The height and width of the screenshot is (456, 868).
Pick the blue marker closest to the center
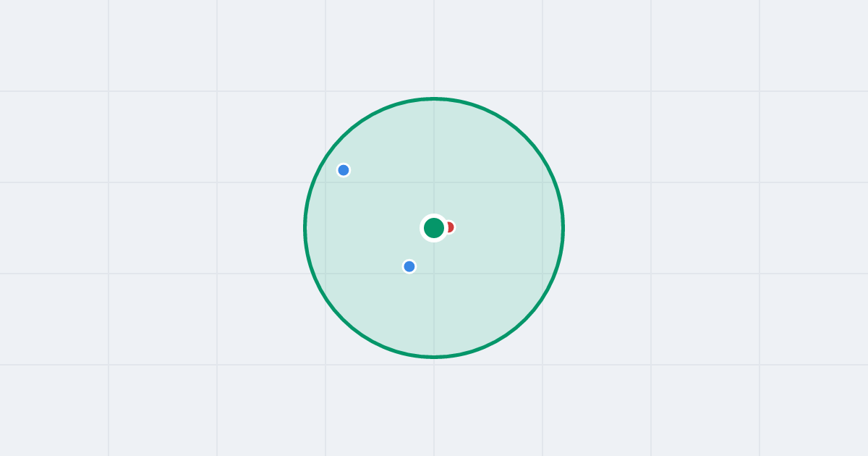[409, 266]
